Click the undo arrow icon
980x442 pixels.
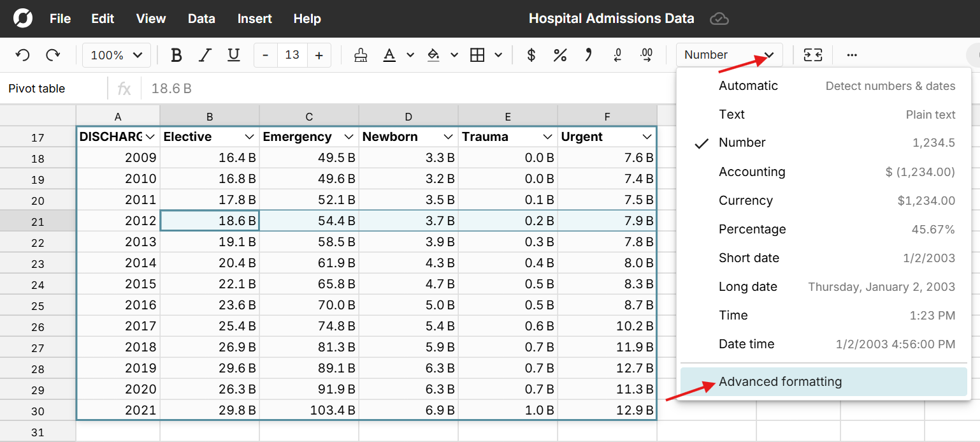click(x=23, y=55)
